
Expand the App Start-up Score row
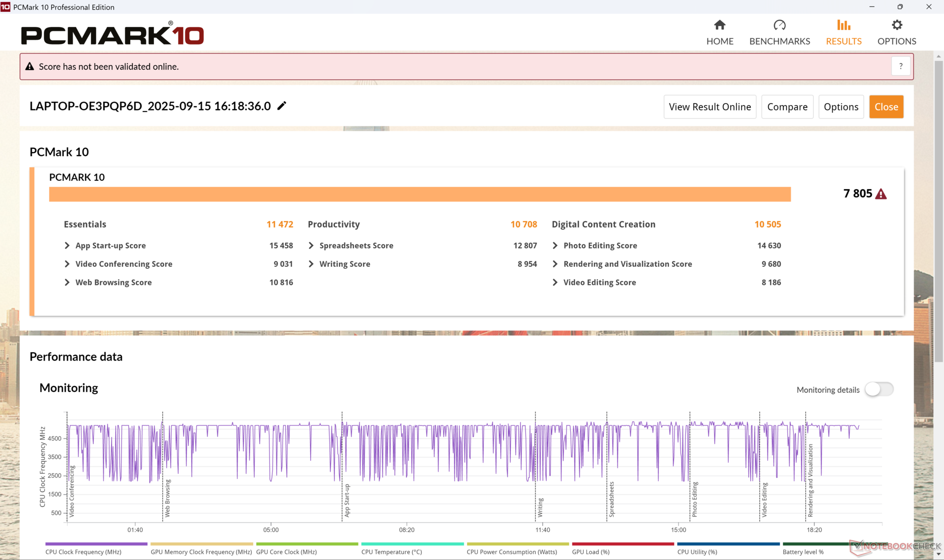coord(67,246)
